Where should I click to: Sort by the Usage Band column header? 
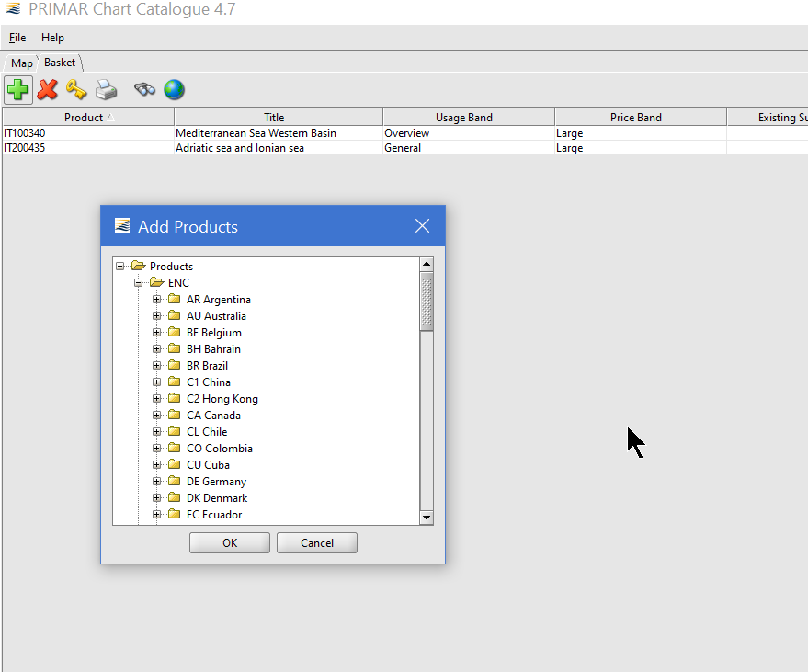(x=469, y=117)
